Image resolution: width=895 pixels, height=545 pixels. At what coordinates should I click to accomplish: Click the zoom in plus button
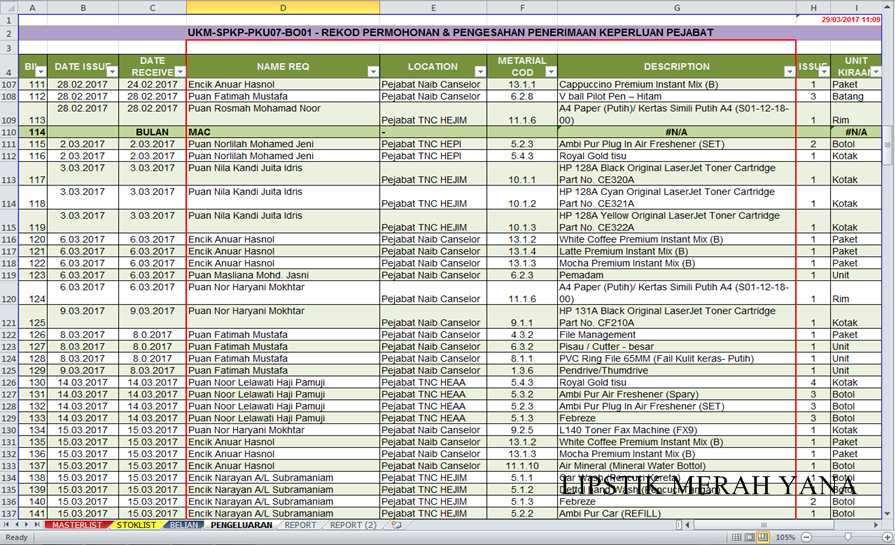tap(888, 537)
